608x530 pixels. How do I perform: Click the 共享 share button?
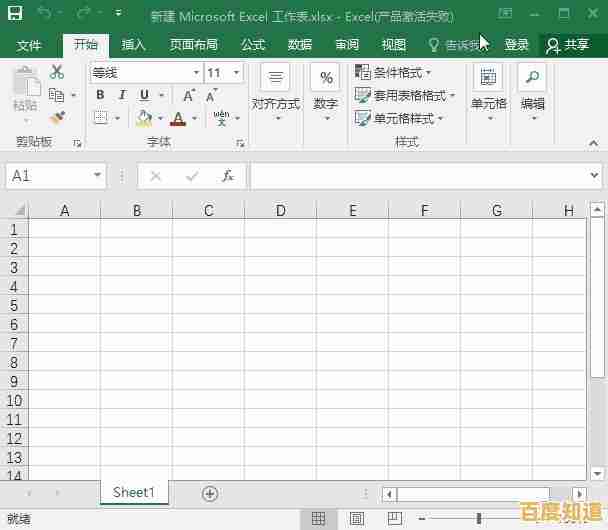coord(568,45)
